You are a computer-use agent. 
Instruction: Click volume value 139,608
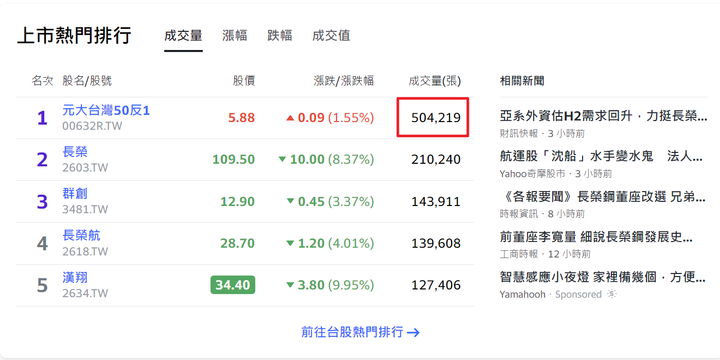[436, 243]
